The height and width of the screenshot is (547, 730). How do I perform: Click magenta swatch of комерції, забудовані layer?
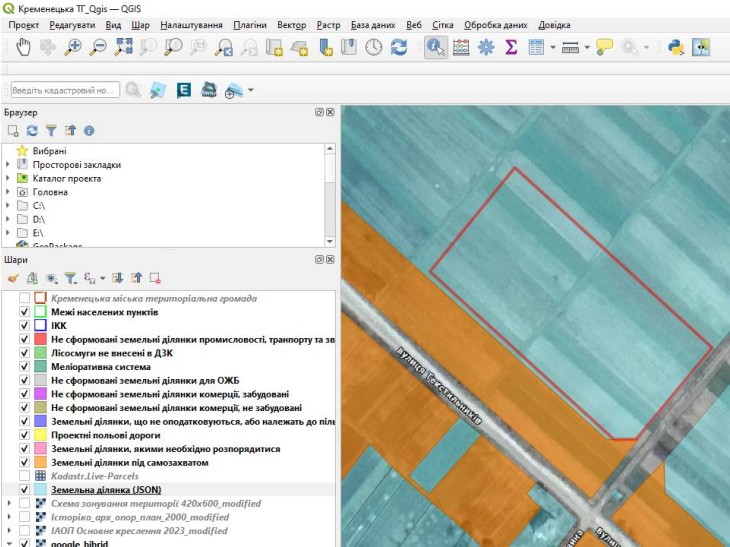[x=41, y=394]
